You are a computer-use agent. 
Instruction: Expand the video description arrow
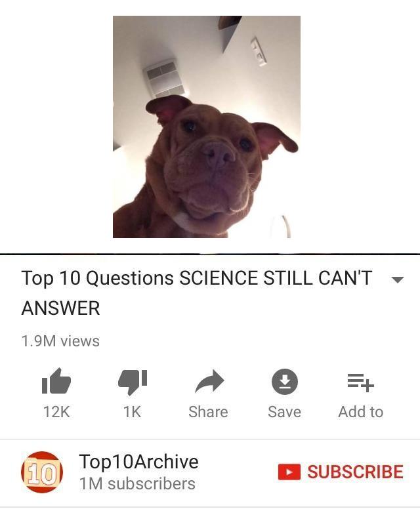point(398,279)
